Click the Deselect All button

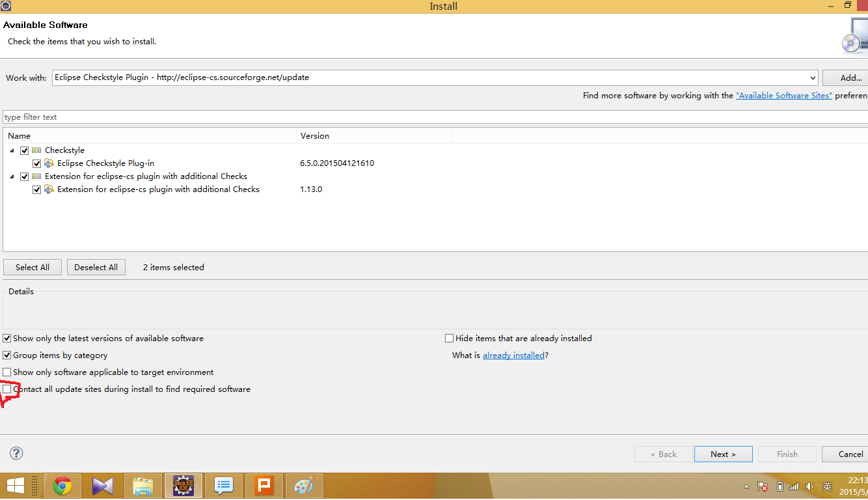(x=96, y=268)
